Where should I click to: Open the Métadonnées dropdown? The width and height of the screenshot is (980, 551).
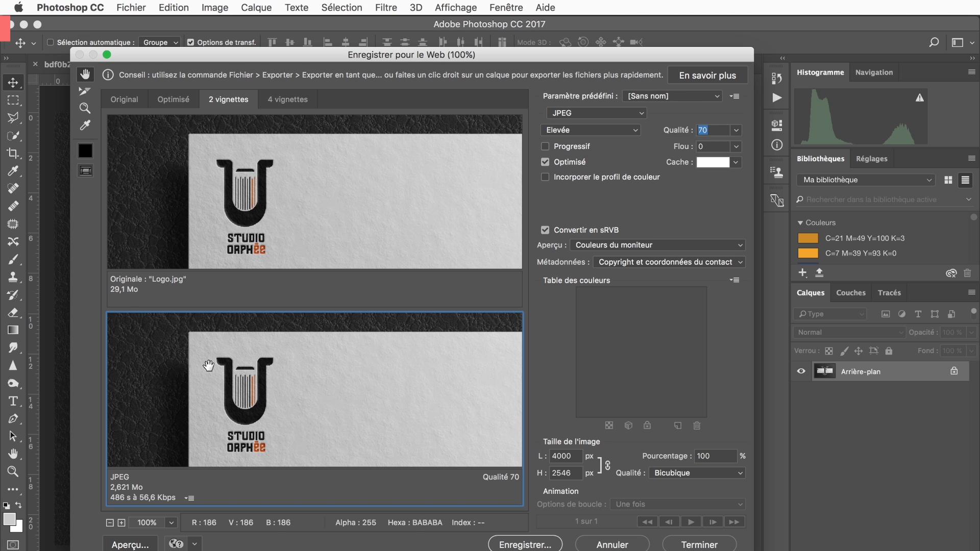coord(669,262)
